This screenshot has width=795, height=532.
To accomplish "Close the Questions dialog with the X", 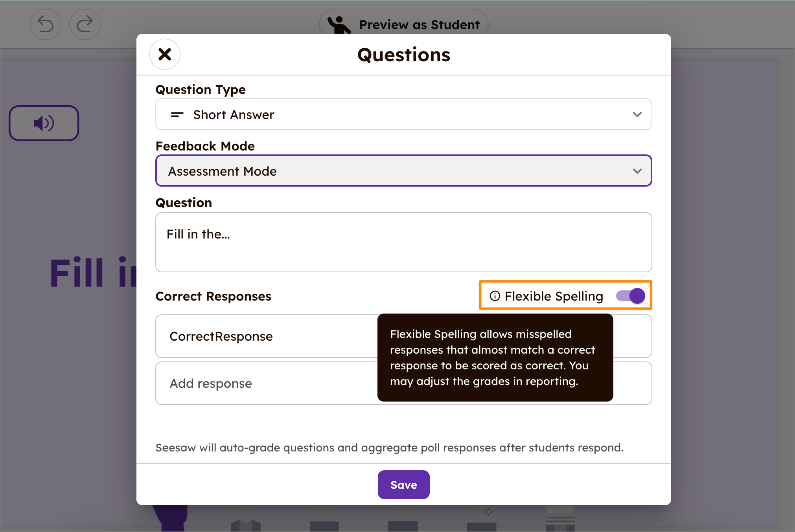I will (x=165, y=54).
